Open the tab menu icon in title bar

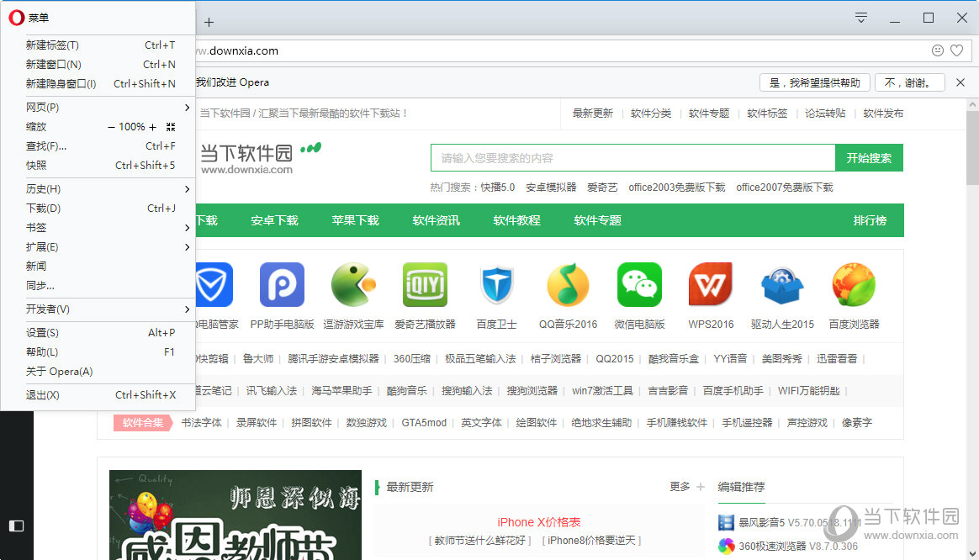pyautogui.click(x=861, y=18)
